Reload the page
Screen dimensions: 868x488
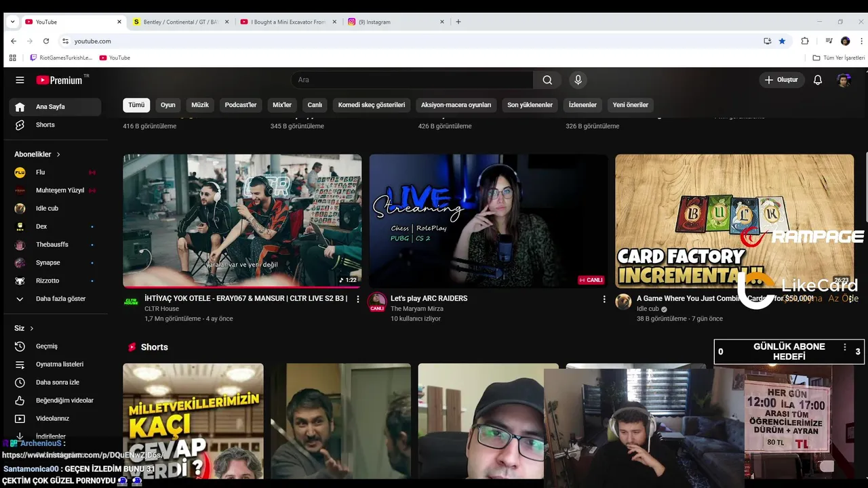[46, 41]
